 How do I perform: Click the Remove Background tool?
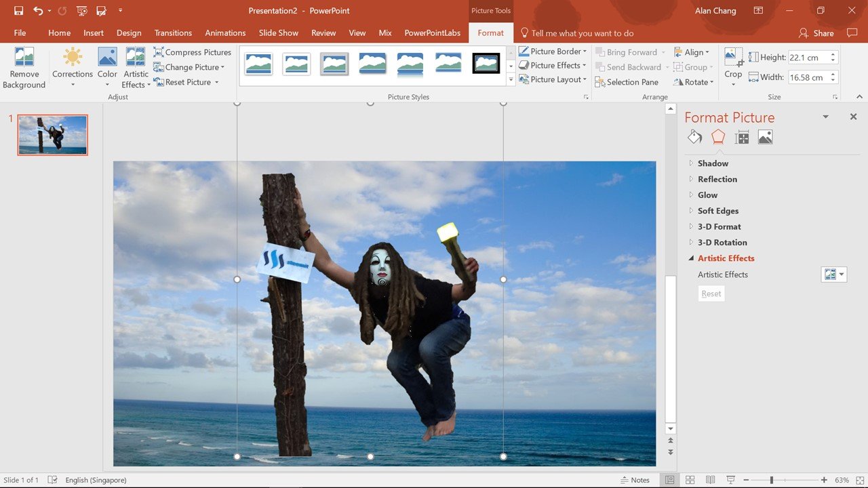pos(24,68)
